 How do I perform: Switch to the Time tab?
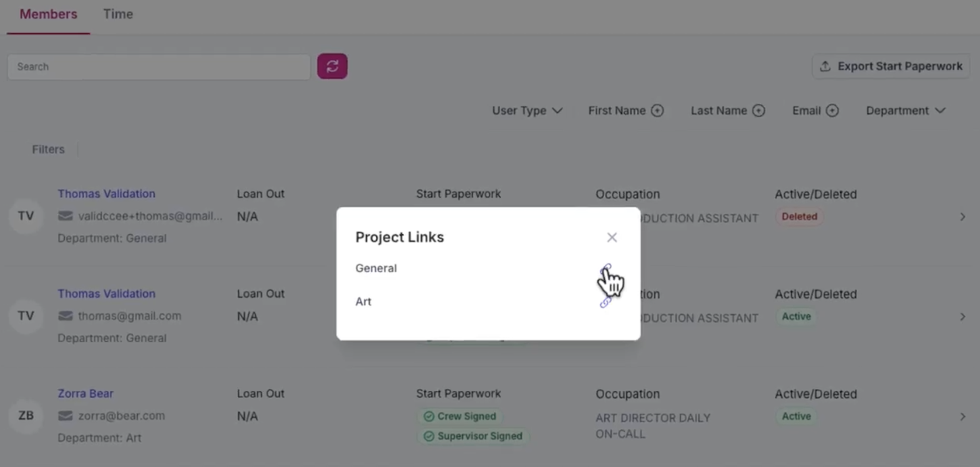click(x=118, y=14)
